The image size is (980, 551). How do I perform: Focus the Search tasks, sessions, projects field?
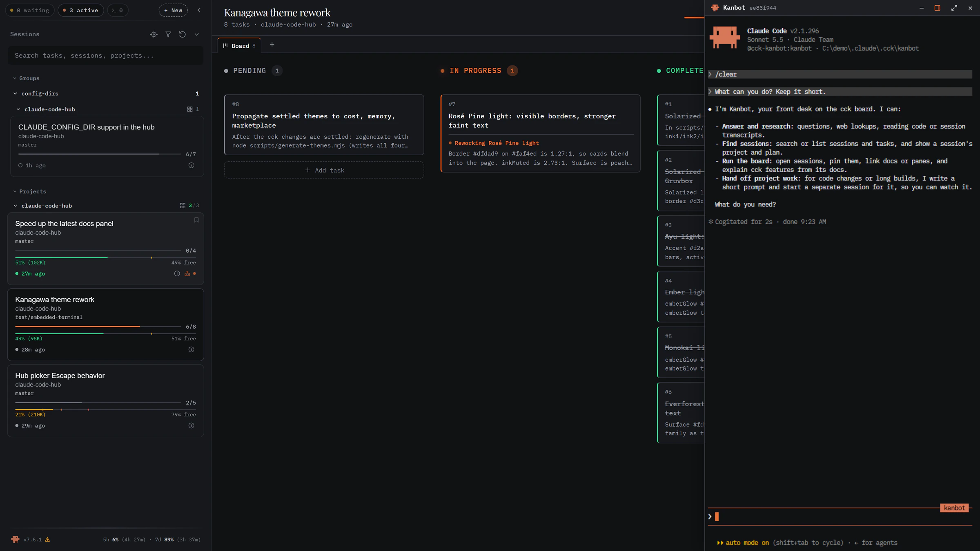[105, 56]
